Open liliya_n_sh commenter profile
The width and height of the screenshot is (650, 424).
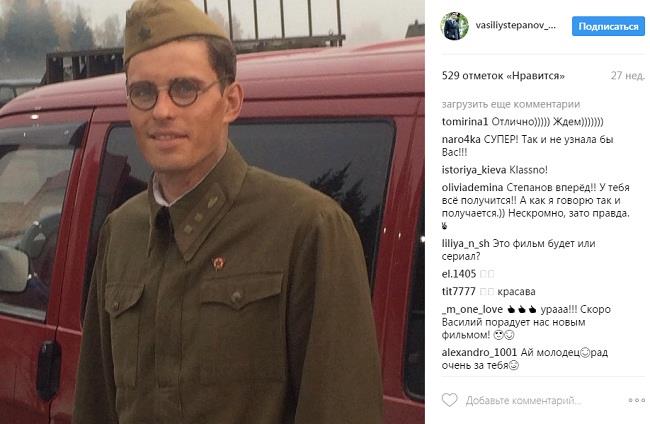pyautogui.click(x=466, y=244)
